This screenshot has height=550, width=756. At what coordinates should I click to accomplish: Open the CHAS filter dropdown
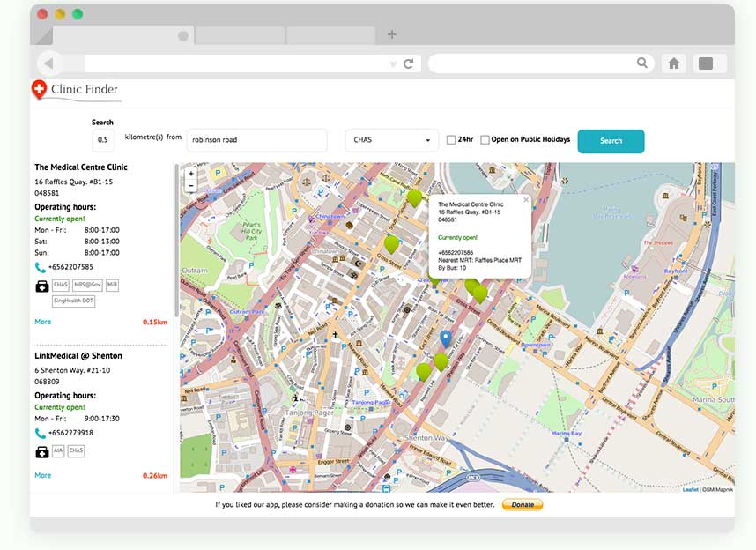(391, 140)
